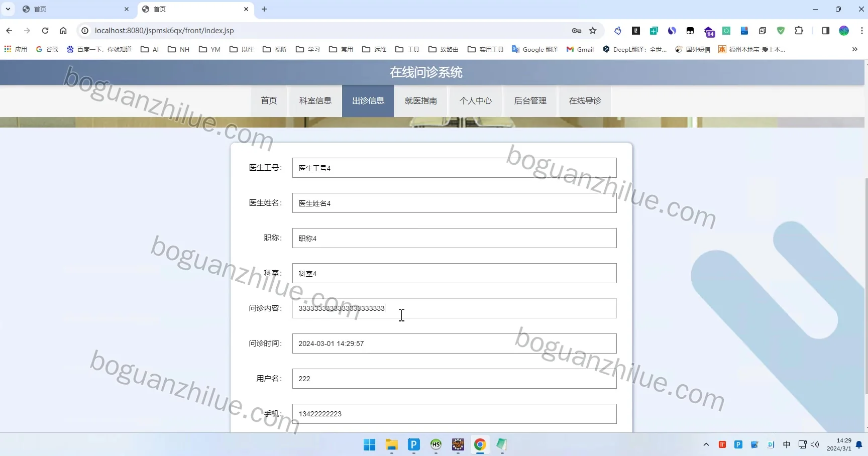Viewport: 868px width, 456px height.
Task: Go to 后台管理 backend
Action: [x=530, y=101]
